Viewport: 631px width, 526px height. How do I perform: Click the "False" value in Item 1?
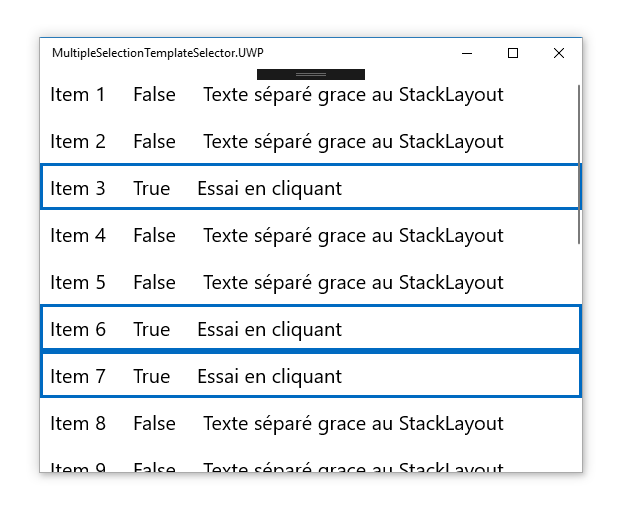coord(154,95)
